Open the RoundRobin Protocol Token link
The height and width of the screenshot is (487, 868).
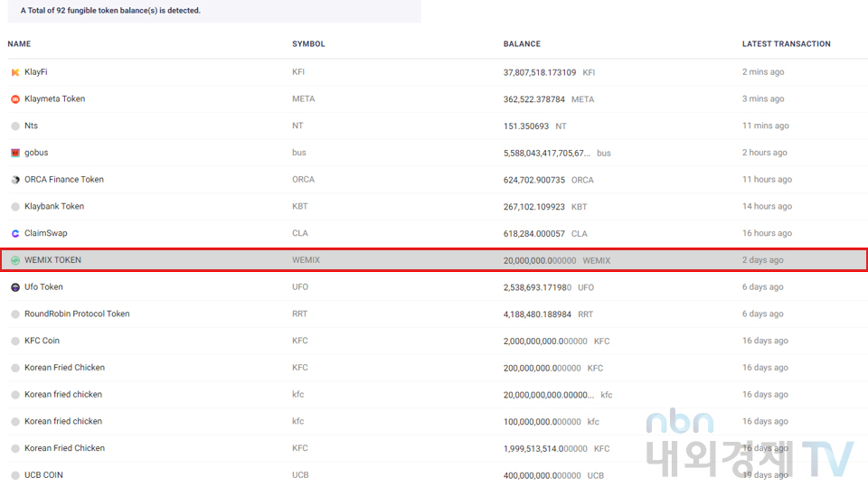(x=77, y=314)
